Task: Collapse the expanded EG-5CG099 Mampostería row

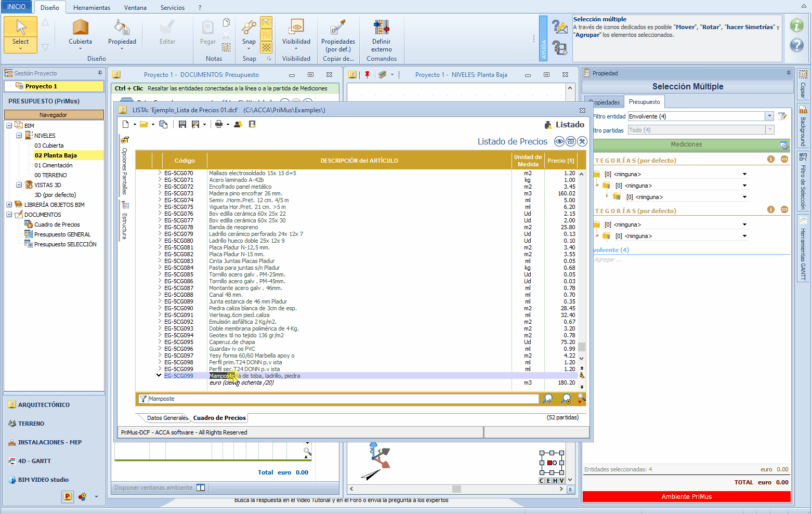Action: (x=159, y=375)
